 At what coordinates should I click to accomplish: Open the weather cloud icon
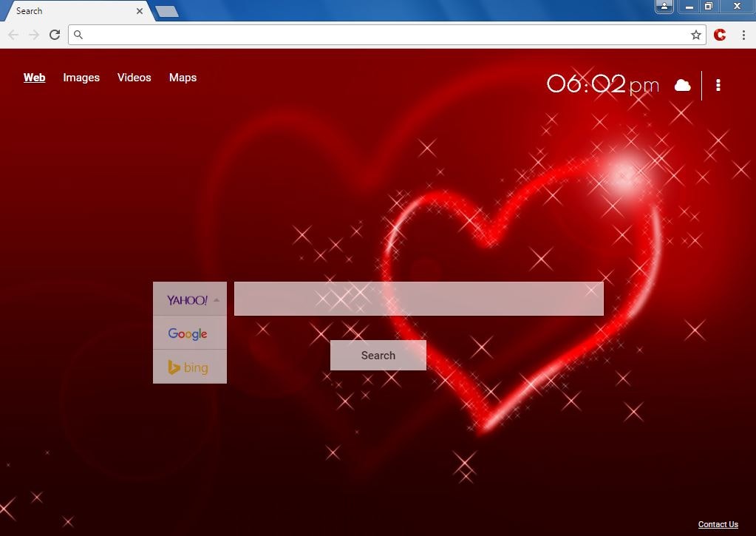[x=682, y=86]
